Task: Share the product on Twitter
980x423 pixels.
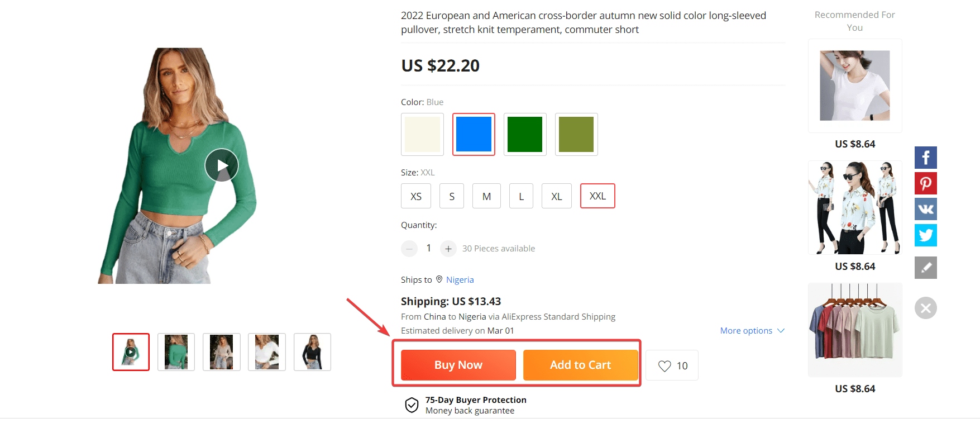Action: pos(925,235)
